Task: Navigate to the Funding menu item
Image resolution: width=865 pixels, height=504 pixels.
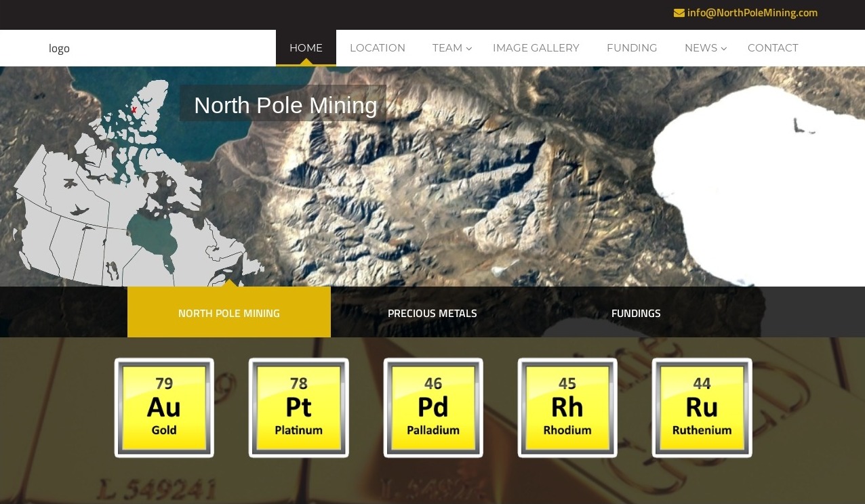Action: [632, 48]
